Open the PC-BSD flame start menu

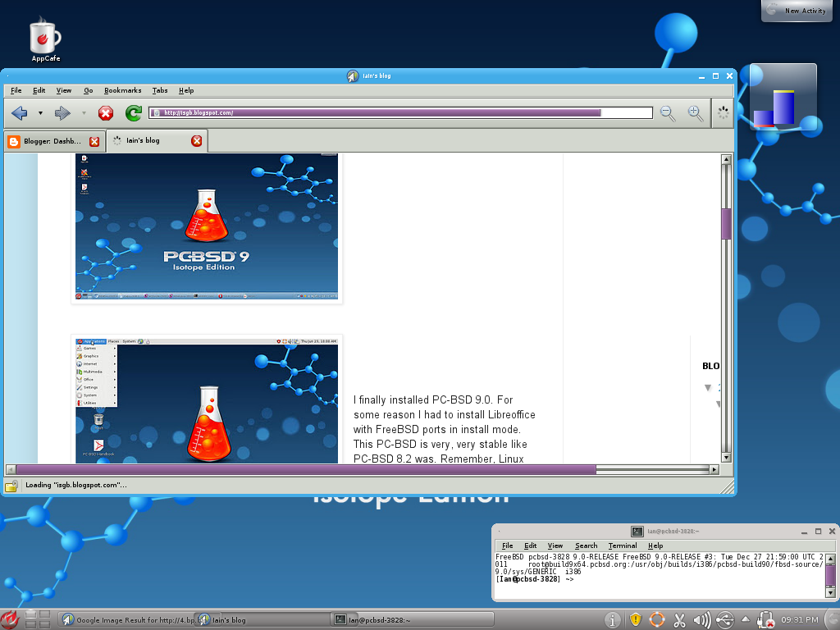click(9, 620)
